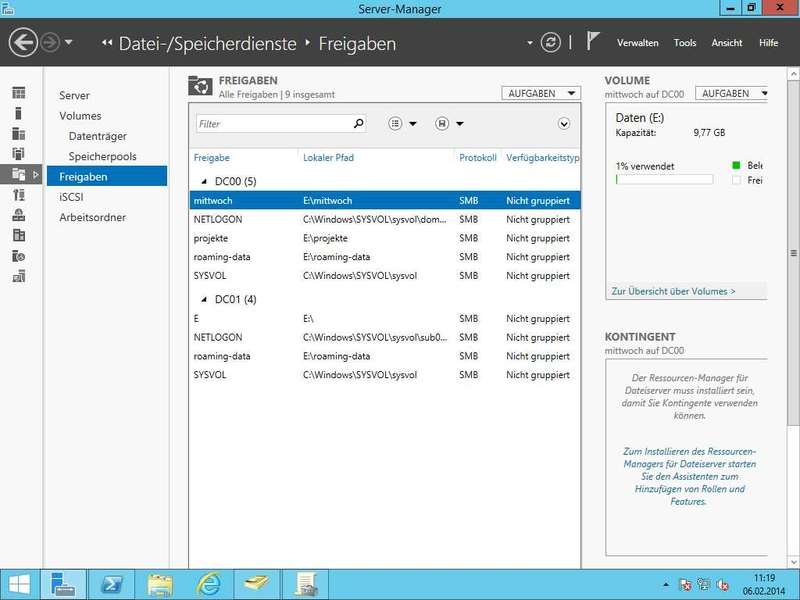Click link to install Ressourcen-Manager
Viewport: 800px width, 600px height.
(689, 476)
